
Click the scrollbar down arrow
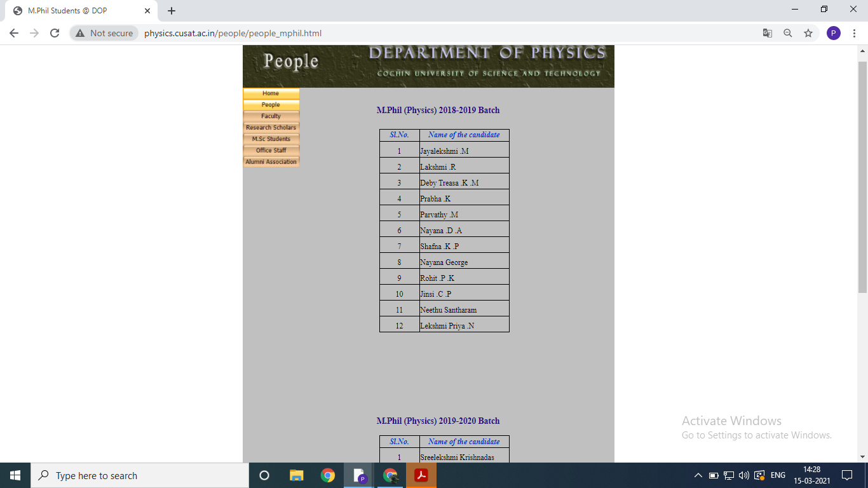(862, 457)
